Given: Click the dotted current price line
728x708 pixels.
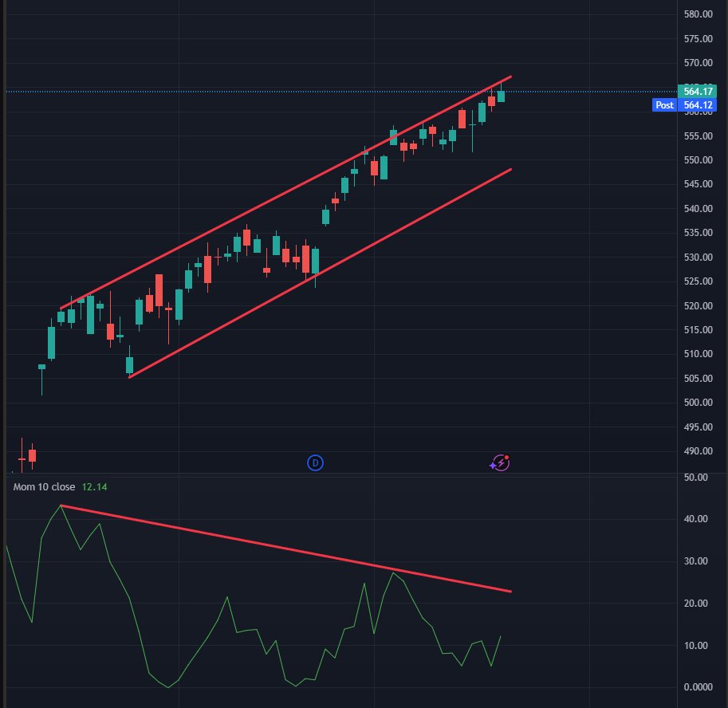Looking at the screenshot, I should tap(341, 92).
